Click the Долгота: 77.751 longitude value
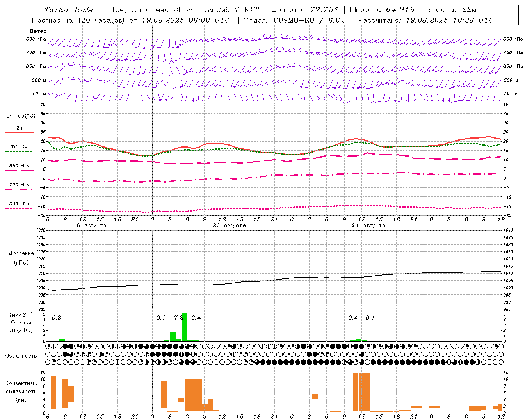 click(x=305, y=10)
